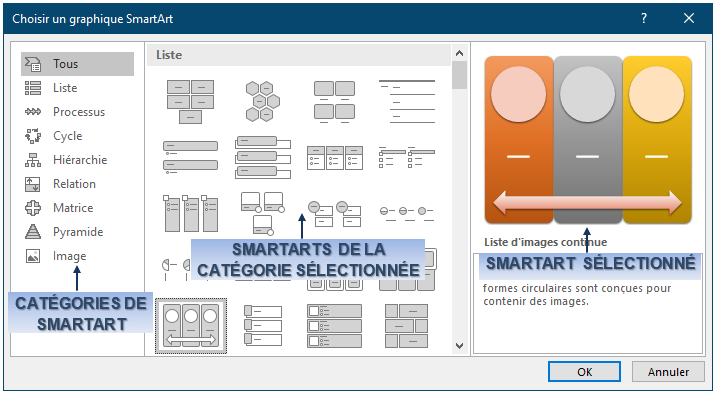The width and height of the screenshot is (715, 395).
Task: Click the large colored SmartArt preview
Action: pyautogui.click(x=588, y=140)
